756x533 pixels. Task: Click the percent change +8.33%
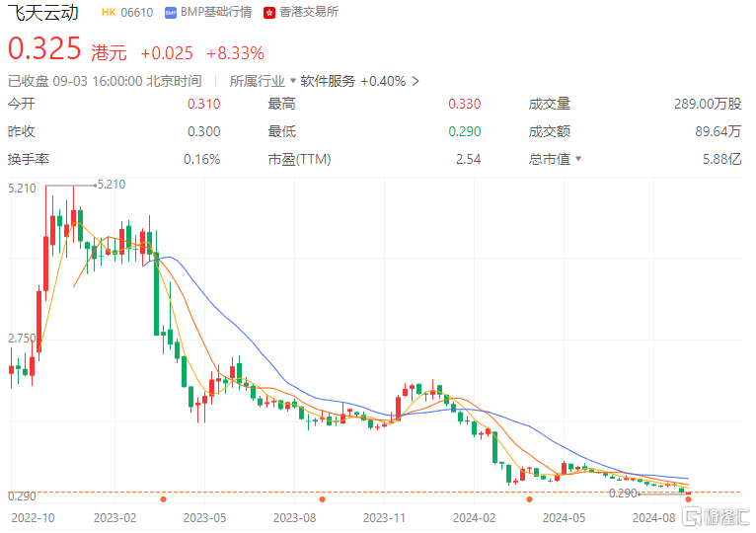(235, 53)
